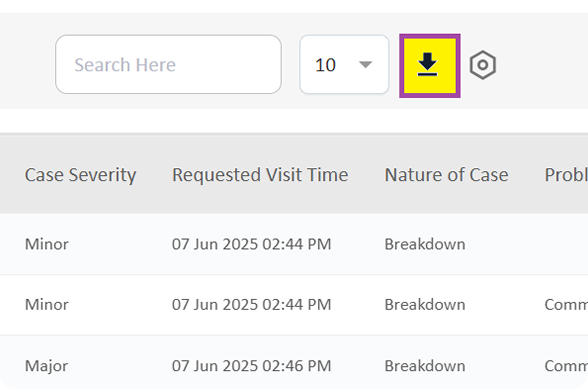The height and width of the screenshot is (389, 588).
Task: Click the 07 Jun 2025 02:46 PM cell
Action: 251,366
